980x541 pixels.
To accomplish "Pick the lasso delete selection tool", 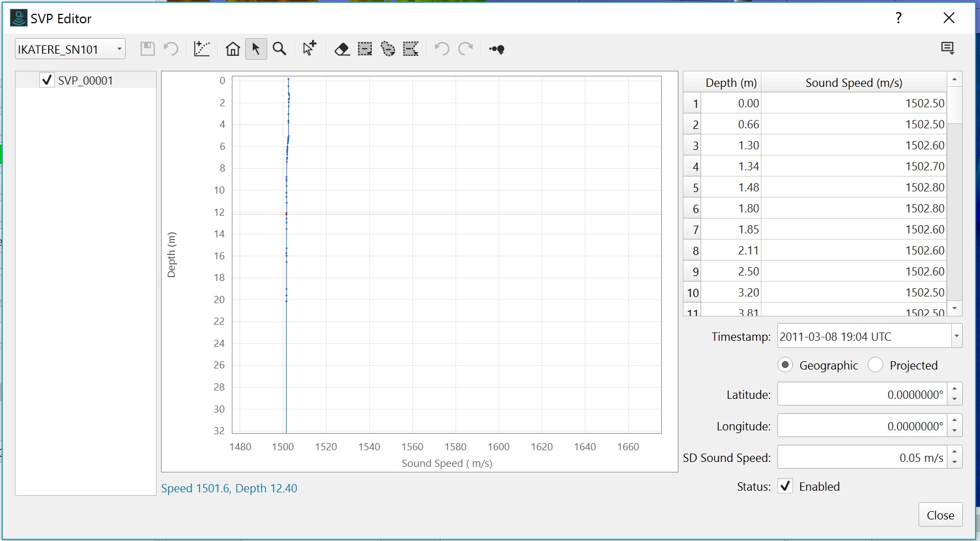I will click(x=388, y=49).
